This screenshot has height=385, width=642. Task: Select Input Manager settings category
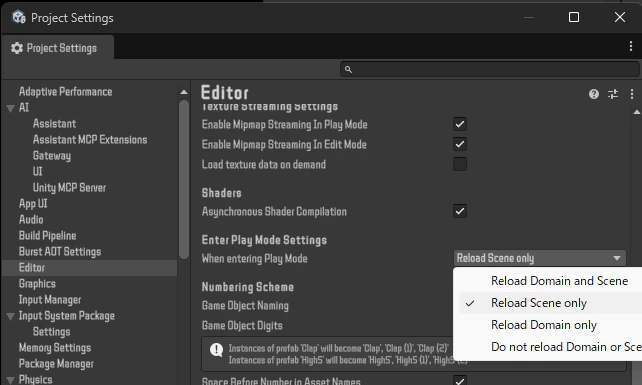[50, 299]
